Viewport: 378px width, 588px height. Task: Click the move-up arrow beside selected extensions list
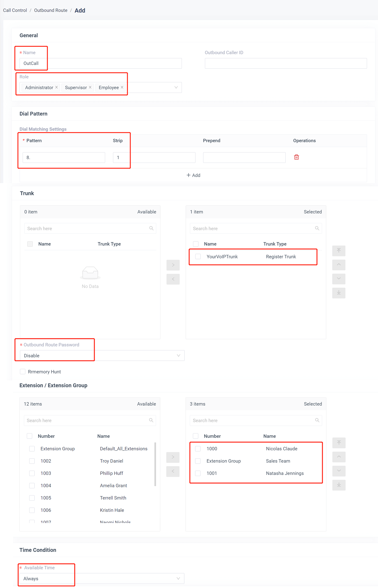338,457
